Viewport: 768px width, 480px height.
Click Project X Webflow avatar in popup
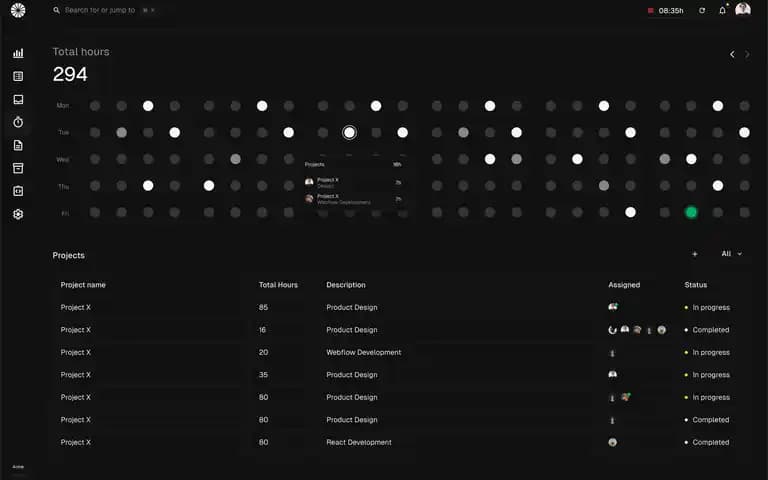coord(309,198)
